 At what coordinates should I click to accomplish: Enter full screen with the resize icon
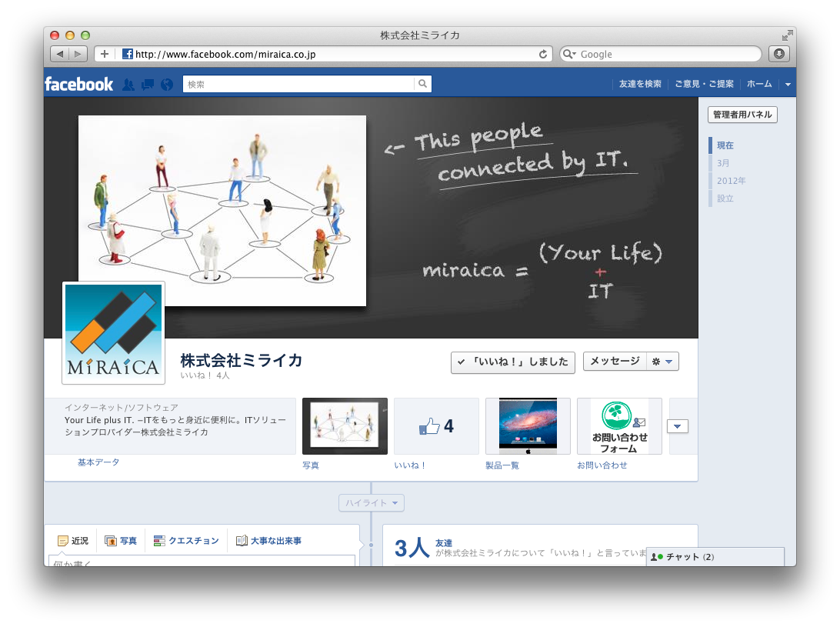tap(786, 35)
